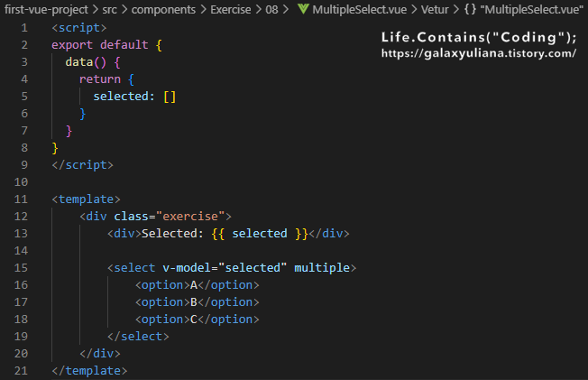Screen dimensions: 588x380
Task: Click line number 21 in the gutter
Action: (21, 371)
